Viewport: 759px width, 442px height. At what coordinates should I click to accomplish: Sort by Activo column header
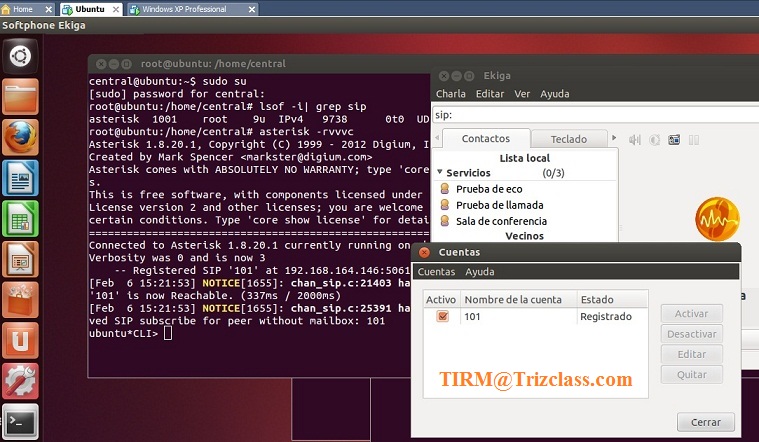441,299
